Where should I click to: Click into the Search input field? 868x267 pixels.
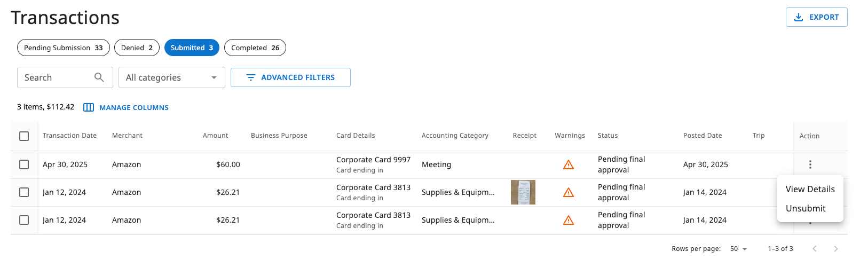click(56, 77)
